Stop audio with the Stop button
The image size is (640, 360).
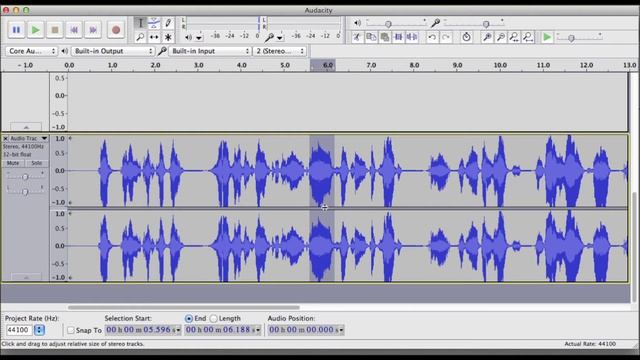(55, 30)
